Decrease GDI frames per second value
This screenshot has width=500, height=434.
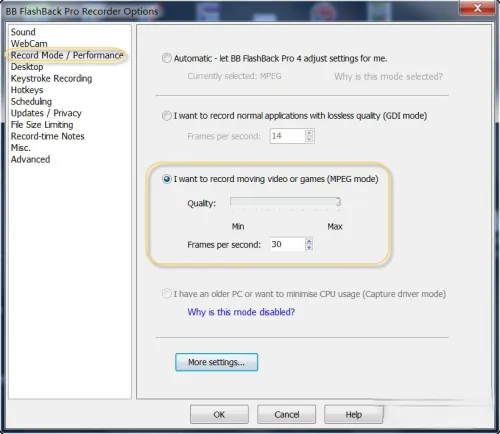tap(309, 139)
